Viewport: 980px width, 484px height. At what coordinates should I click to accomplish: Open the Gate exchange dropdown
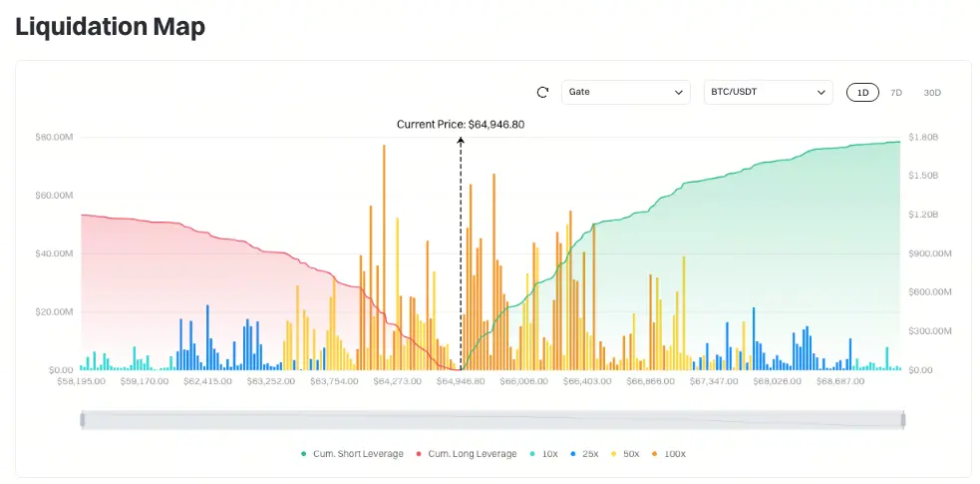pos(626,93)
